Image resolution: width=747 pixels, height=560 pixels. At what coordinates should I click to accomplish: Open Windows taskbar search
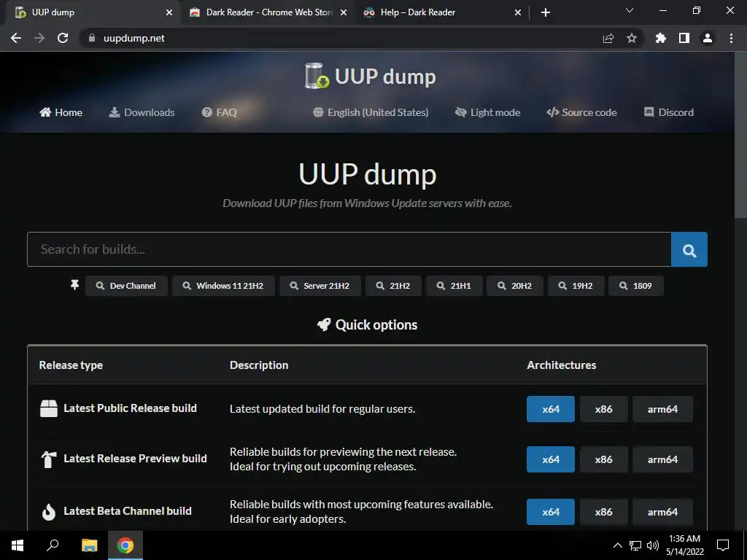pyautogui.click(x=53, y=545)
